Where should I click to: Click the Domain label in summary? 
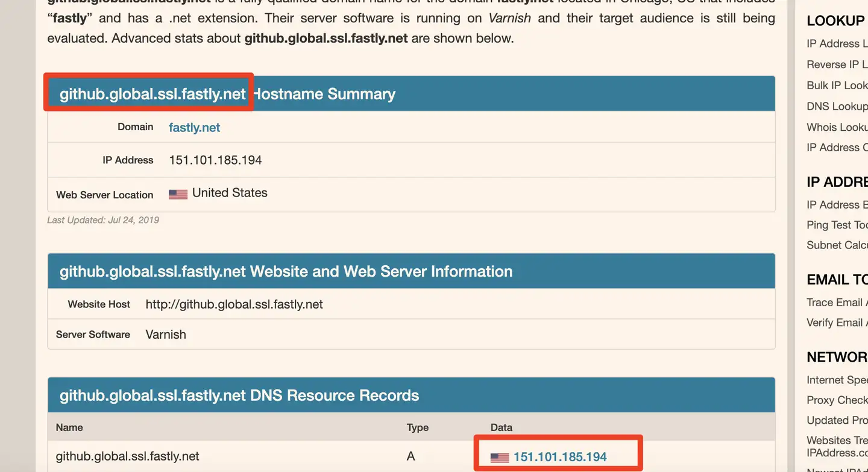(x=136, y=127)
